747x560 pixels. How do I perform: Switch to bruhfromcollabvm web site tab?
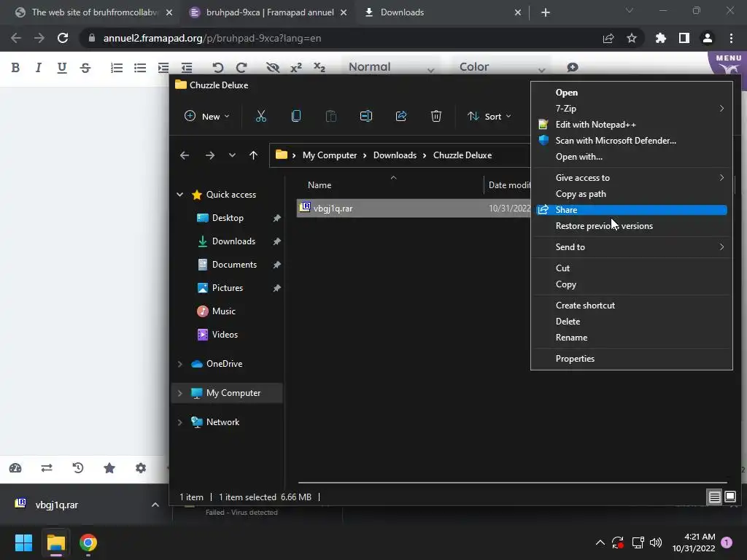(93, 12)
